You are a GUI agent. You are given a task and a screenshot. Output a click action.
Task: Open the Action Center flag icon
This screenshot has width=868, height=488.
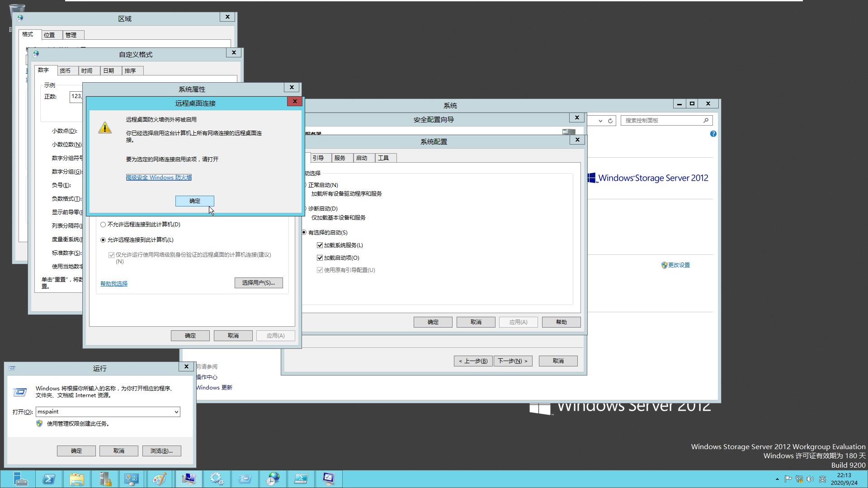(x=788, y=479)
